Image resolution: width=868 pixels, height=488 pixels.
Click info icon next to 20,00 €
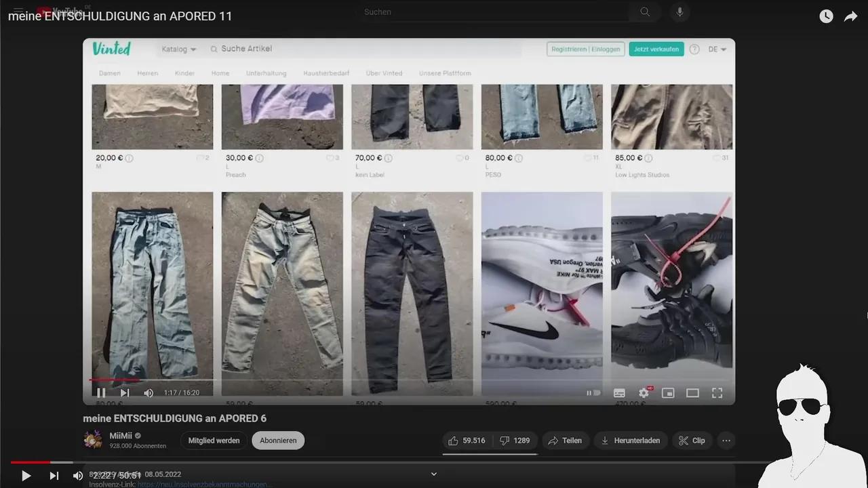tap(129, 158)
